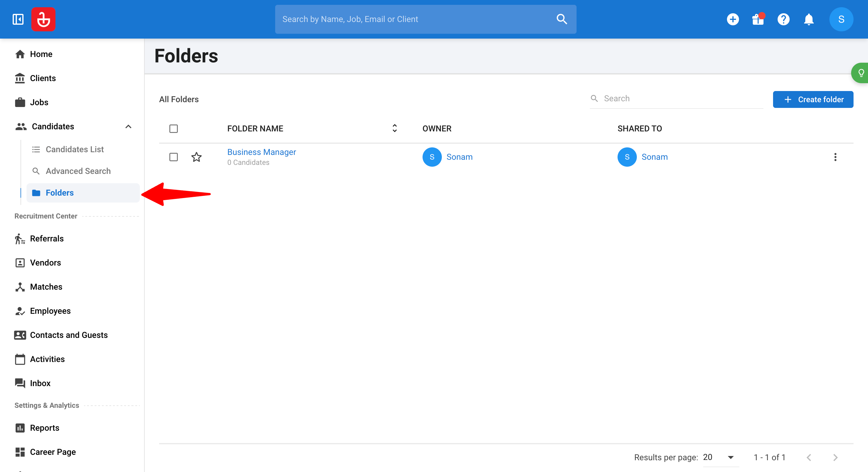This screenshot has width=868, height=472.
Task: Go to the previous results page arrow
Action: (x=809, y=458)
